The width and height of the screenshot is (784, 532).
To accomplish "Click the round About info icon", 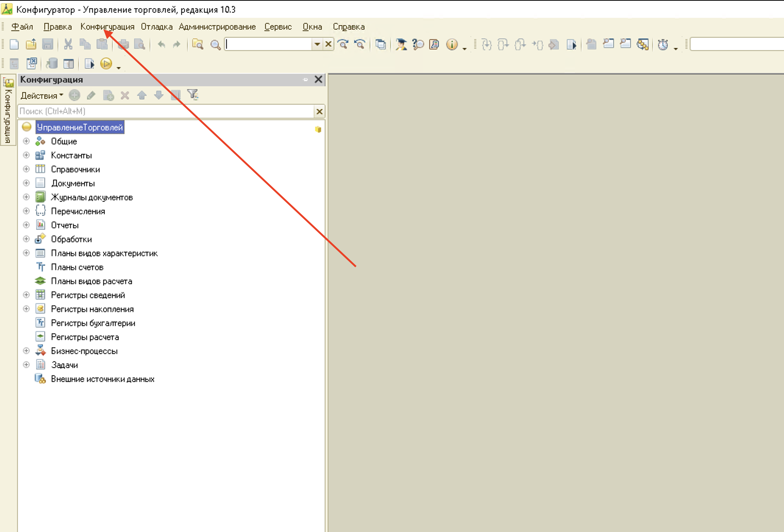I will [x=452, y=45].
